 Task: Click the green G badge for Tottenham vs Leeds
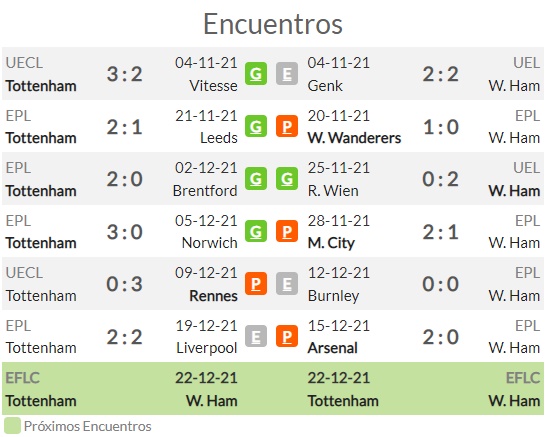(x=256, y=126)
